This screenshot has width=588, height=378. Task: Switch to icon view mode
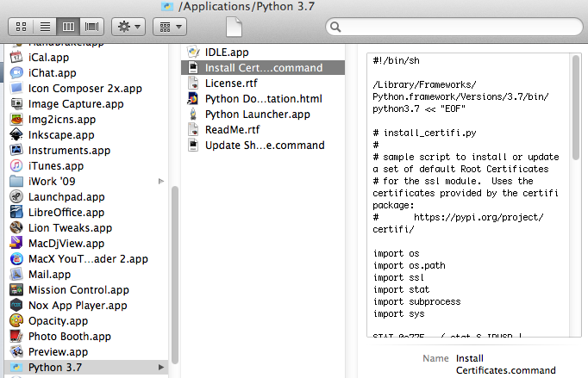point(22,27)
